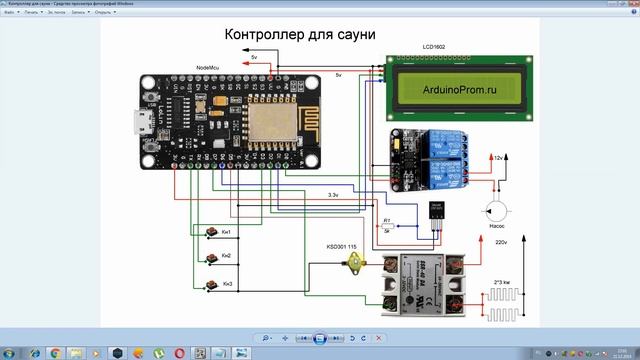Open Opera browser from the taskbar
The height and width of the screenshot is (360, 640).
tap(179, 353)
